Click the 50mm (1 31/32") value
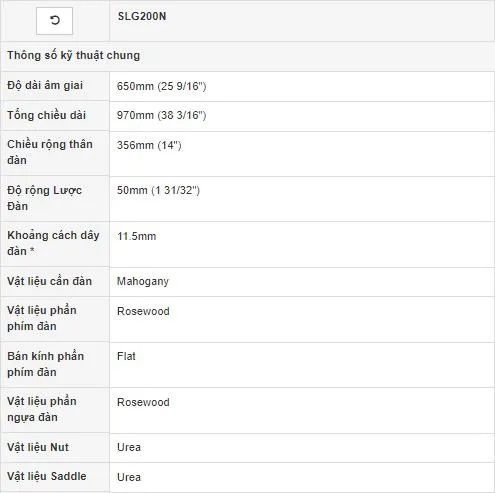The height and width of the screenshot is (493, 495). (x=158, y=190)
